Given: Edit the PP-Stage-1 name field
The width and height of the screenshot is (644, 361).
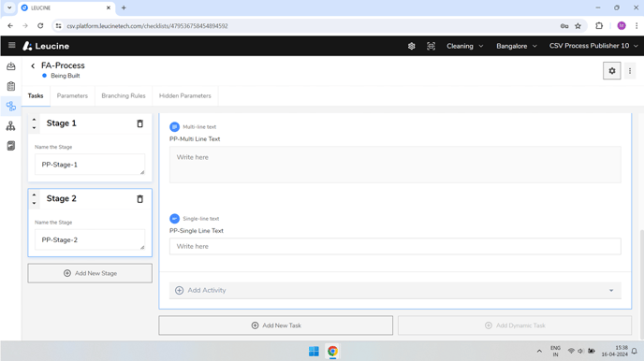Looking at the screenshot, I should click(x=90, y=164).
